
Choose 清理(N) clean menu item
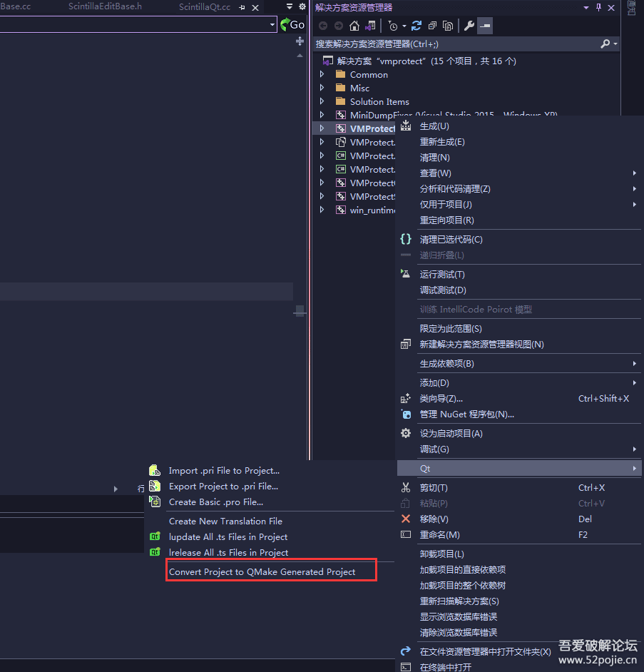434,158
